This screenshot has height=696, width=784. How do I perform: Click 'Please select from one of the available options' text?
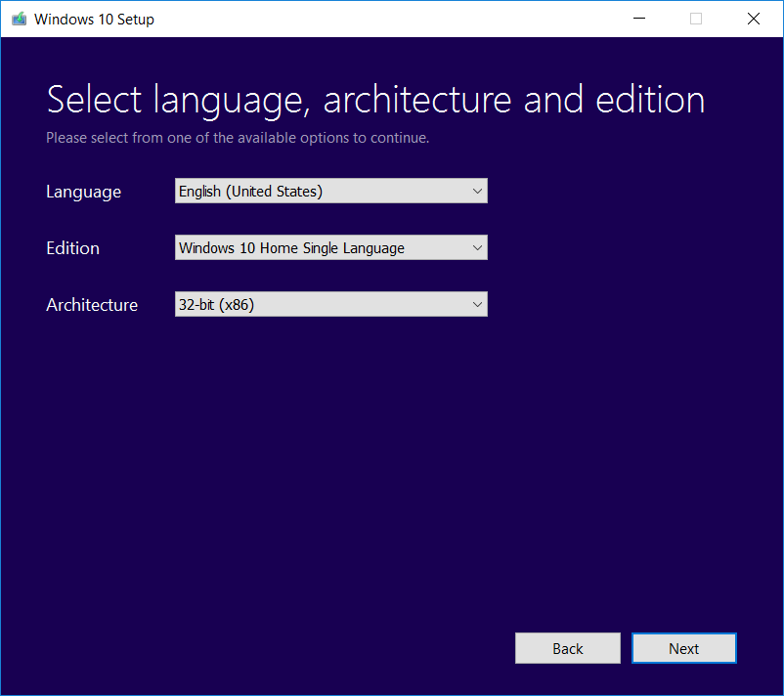pyautogui.click(x=238, y=138)
